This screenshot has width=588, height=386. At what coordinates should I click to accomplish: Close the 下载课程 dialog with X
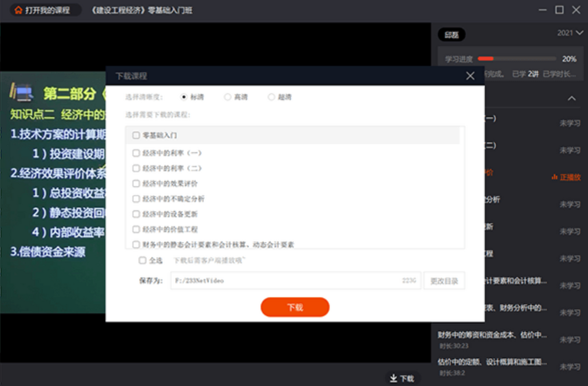pos(470,76)
